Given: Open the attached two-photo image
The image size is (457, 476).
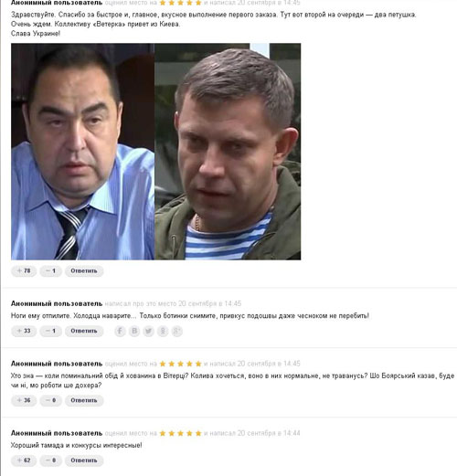Looking at the screenshot, I should [156, 152].
